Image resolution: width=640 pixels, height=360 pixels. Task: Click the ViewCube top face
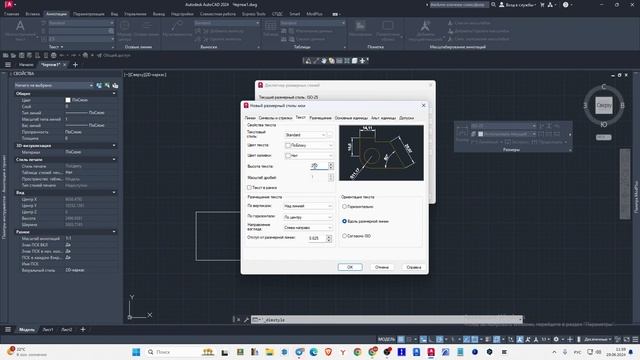pyautogui.click(x=604, y=105)
